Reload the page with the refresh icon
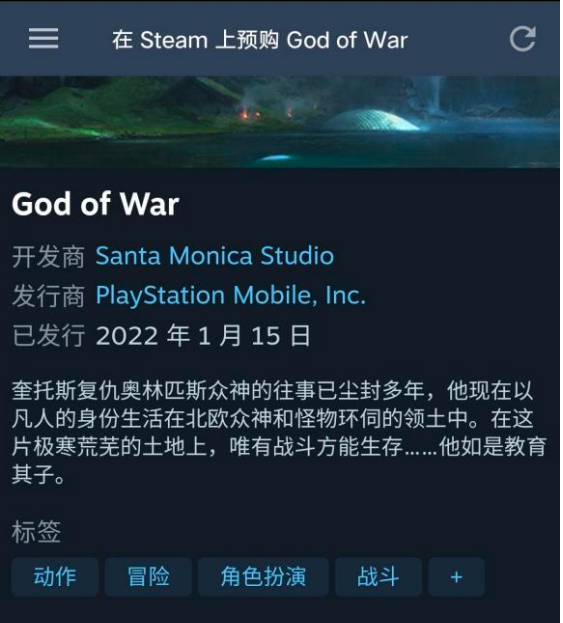Viewport: 563px width, 623px height. [523, 39]
